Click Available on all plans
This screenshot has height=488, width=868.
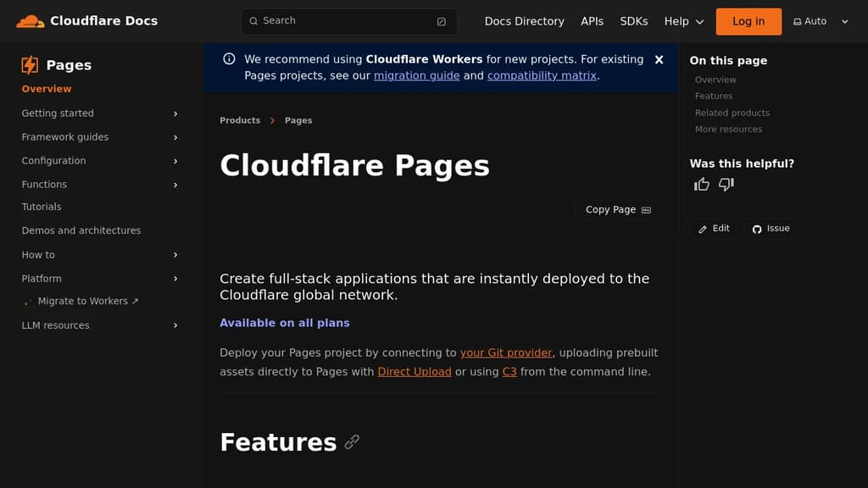(x=285, y=323)
